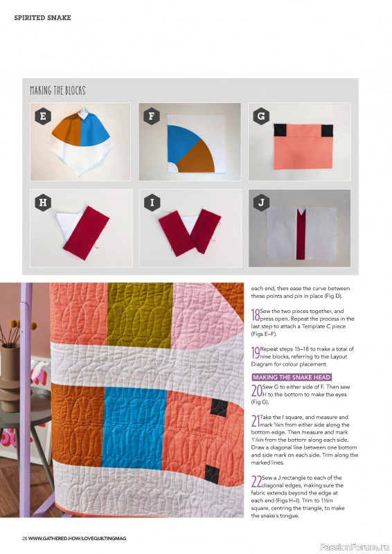Screen dimensions: 392x554
Task: Click the blue patch on the quilt photo
Action: tap(134, 427)
